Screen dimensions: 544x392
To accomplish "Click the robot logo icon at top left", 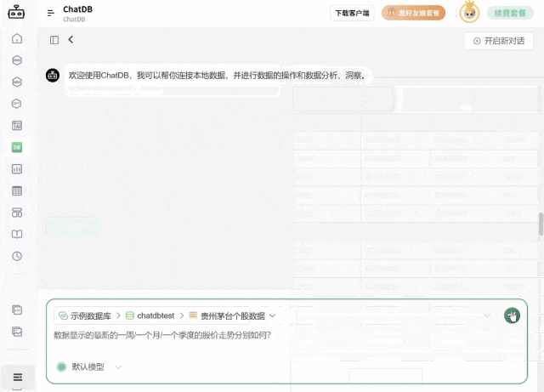I will click(16, 12).
